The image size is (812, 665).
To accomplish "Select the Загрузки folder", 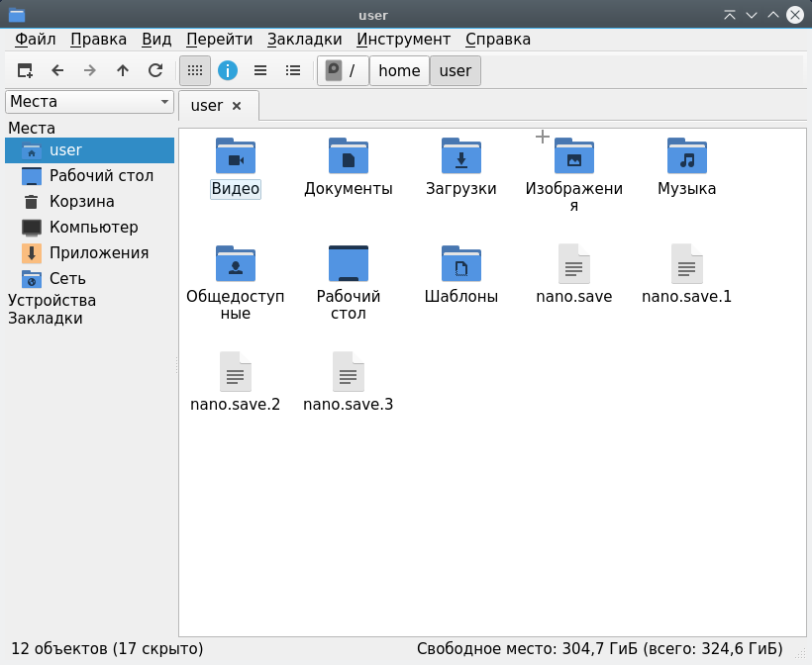I will click(x=461, y=167).
